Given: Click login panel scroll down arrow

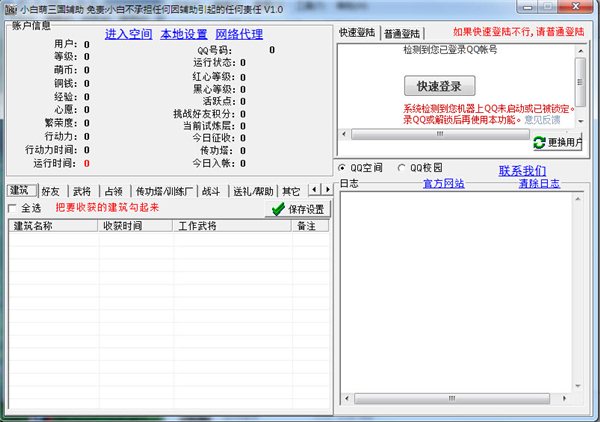Looking at the screenshot, I should click(x=580, y=121).
